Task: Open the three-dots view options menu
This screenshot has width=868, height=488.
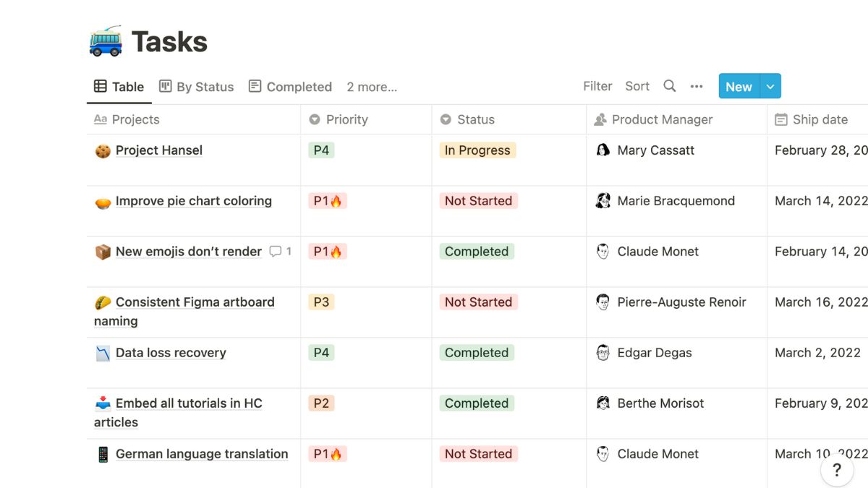Action: click(x=697, y=87)
